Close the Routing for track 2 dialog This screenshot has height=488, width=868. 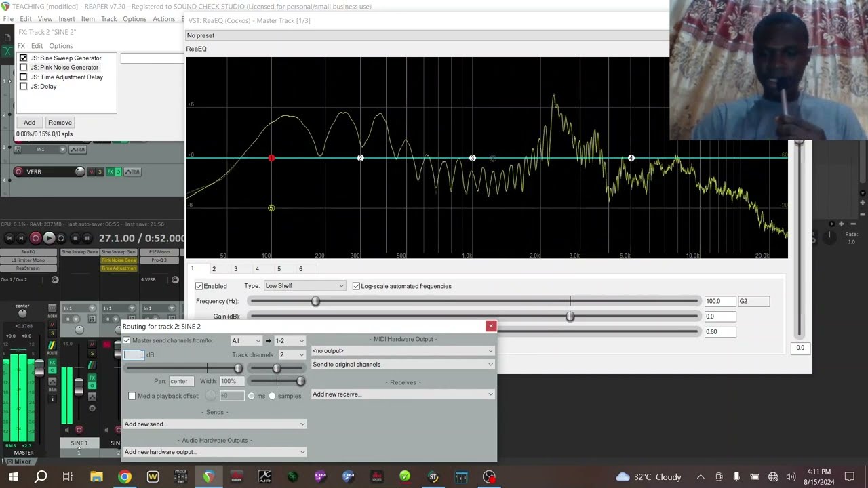(x=491, y=326)
